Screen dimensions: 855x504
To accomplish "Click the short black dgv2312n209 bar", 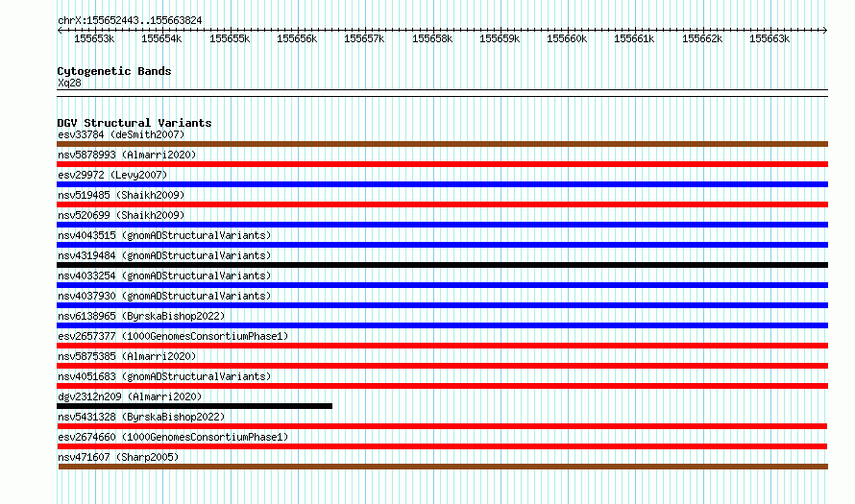I will pos(194,406).
